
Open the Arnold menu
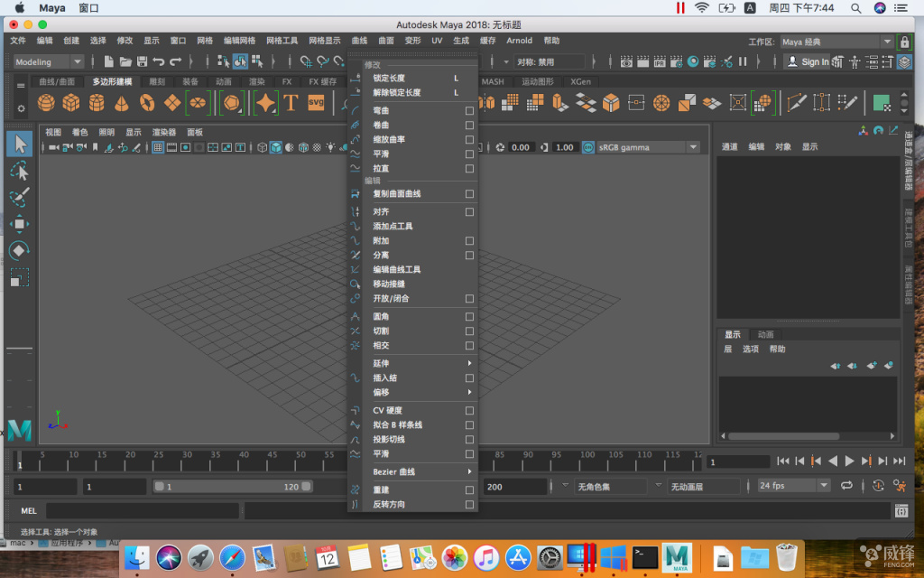click(519, 41)
